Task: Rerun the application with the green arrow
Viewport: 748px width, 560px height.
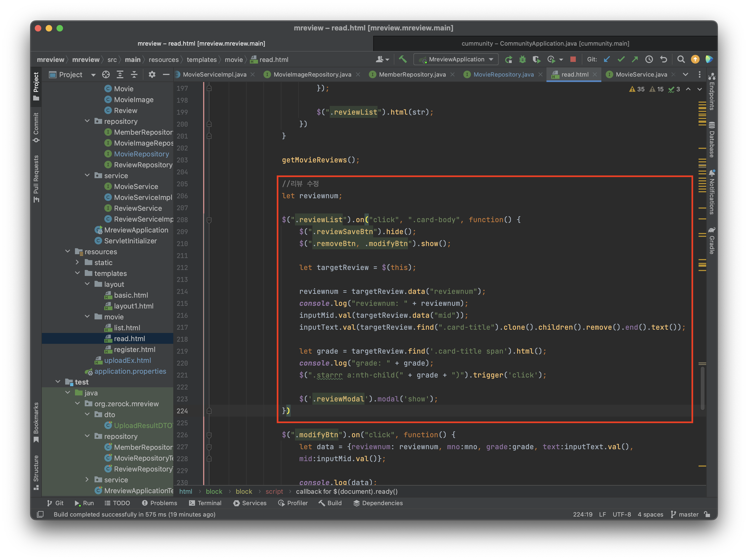Action: click(508, 59)
